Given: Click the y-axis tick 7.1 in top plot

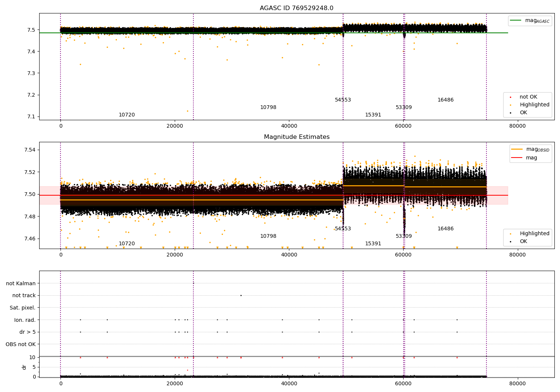Looking at the screenshot, I should coord(31,117).
